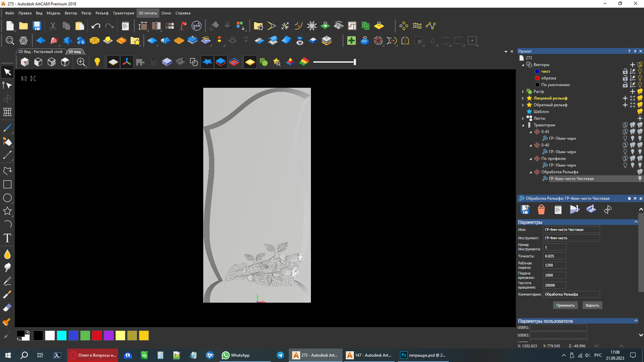
Task: Add a new layer with the Векторы plus button
Action: [x=633, y=65]
